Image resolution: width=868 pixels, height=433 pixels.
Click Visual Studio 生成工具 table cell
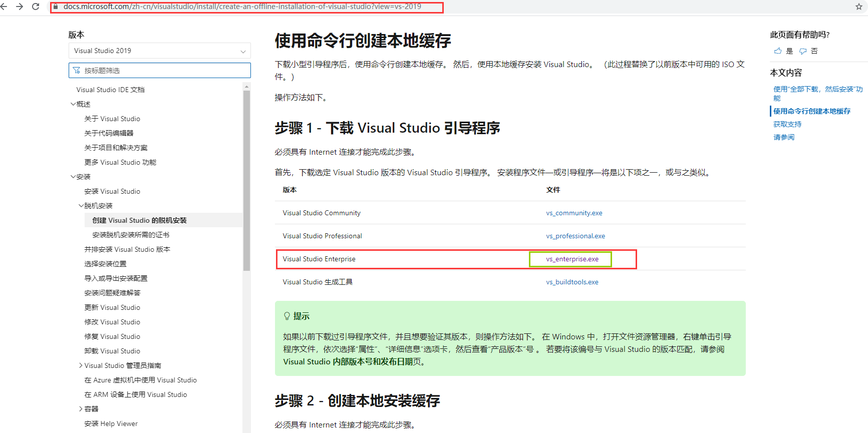point(318,282)
